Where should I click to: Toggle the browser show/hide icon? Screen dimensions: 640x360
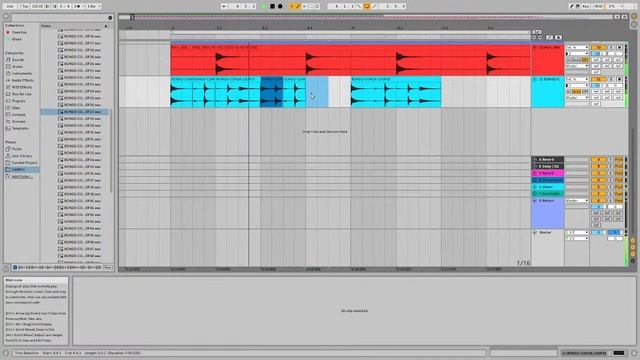pyautogui.click(x=6, y=17)
